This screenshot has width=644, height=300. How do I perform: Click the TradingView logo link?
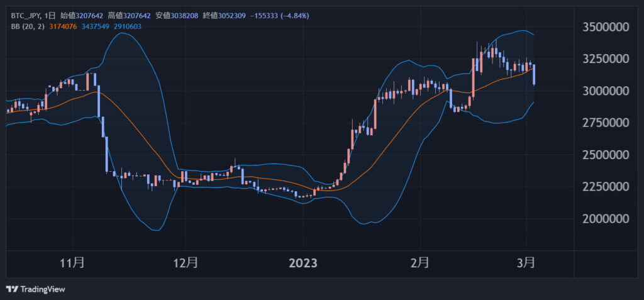click(x=36, y=289)
